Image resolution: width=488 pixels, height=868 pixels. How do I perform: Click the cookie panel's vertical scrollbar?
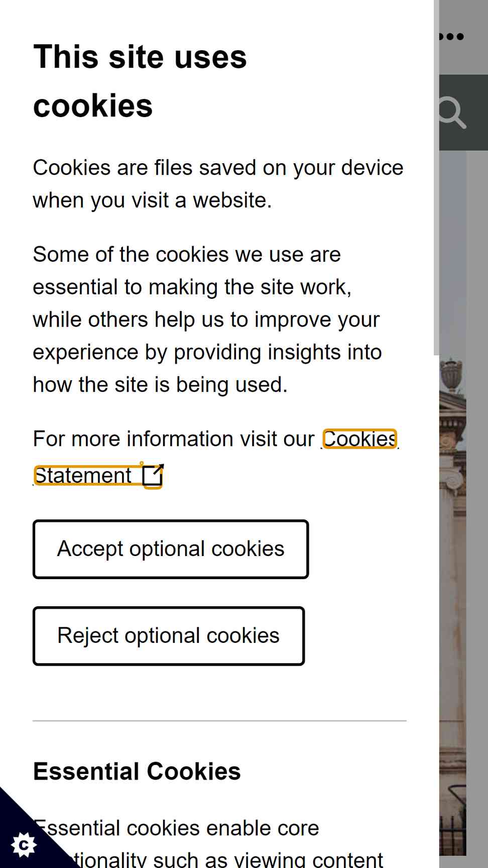[x=436, y=177]
